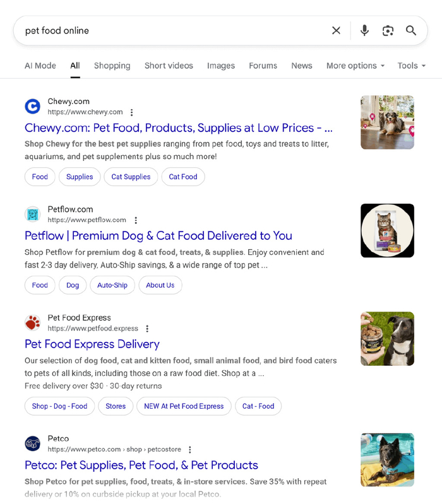The width and height of the screenshot is (442, 504).
Task: Click inside the pet food online search field
Action: (170, 30)
